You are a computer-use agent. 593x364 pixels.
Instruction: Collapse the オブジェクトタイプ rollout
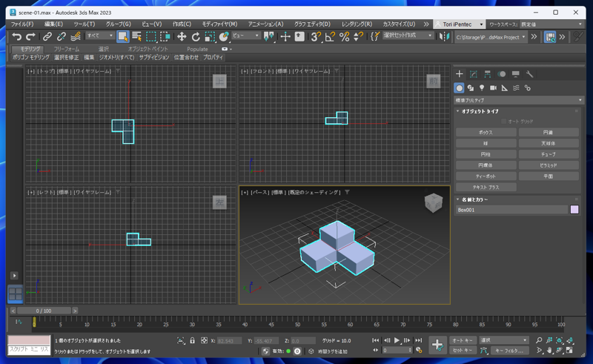coord(480,111)
